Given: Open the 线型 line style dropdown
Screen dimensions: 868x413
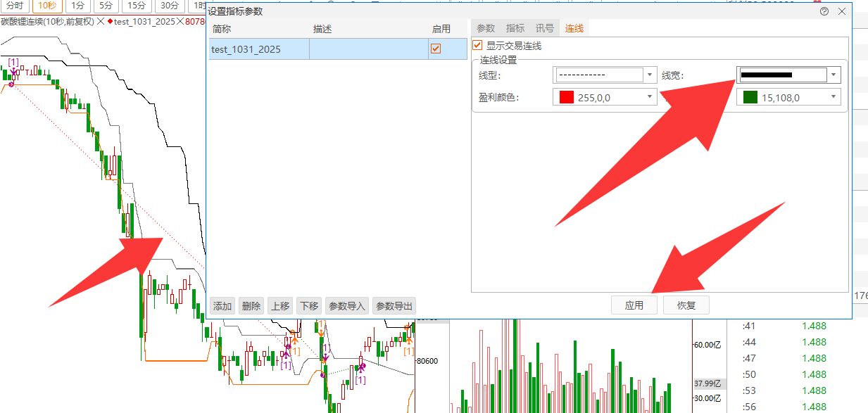Looking at the screenshot, I should pyautogui.click(x=650, y=75).
